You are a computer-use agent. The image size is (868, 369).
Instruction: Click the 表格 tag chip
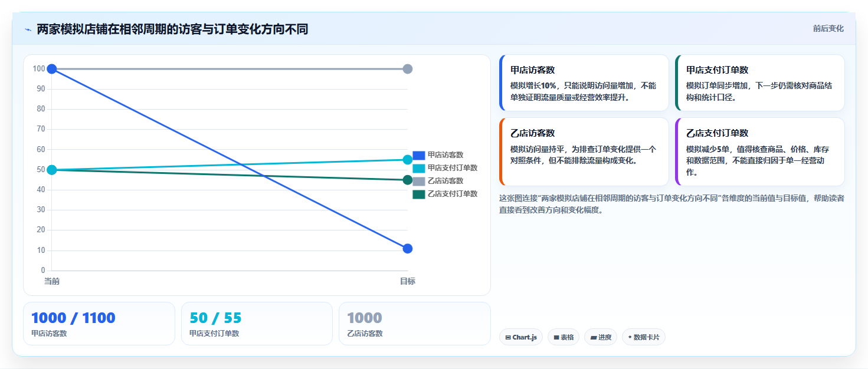coord(564,337)
